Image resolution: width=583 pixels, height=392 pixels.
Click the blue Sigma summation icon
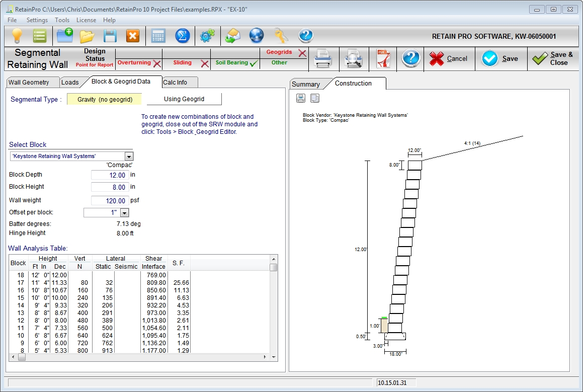[x=182, y=36]
